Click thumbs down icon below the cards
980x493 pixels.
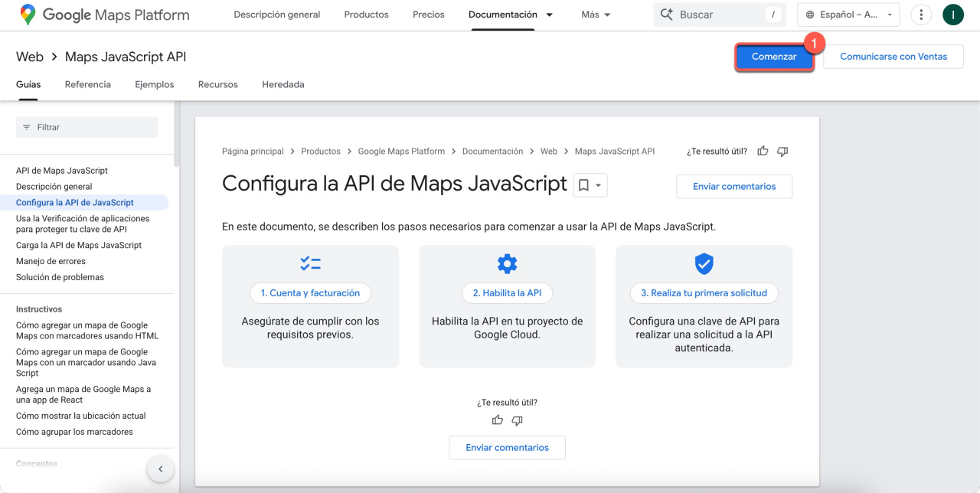(517, 420)
